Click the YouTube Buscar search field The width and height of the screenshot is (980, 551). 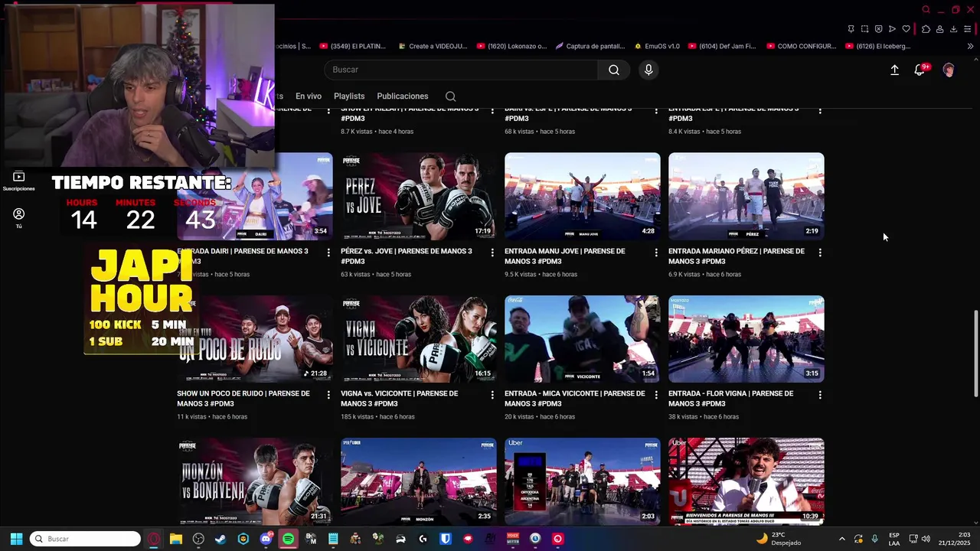pyautogui.click(x=461, y=70)
